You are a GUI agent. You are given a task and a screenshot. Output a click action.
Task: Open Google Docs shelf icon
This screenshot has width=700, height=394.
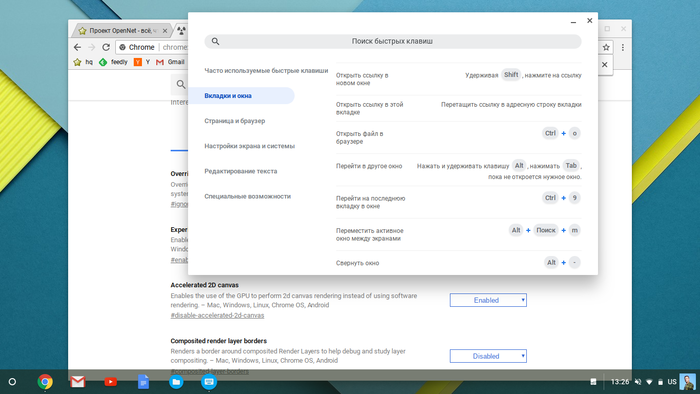click(143, 382)
